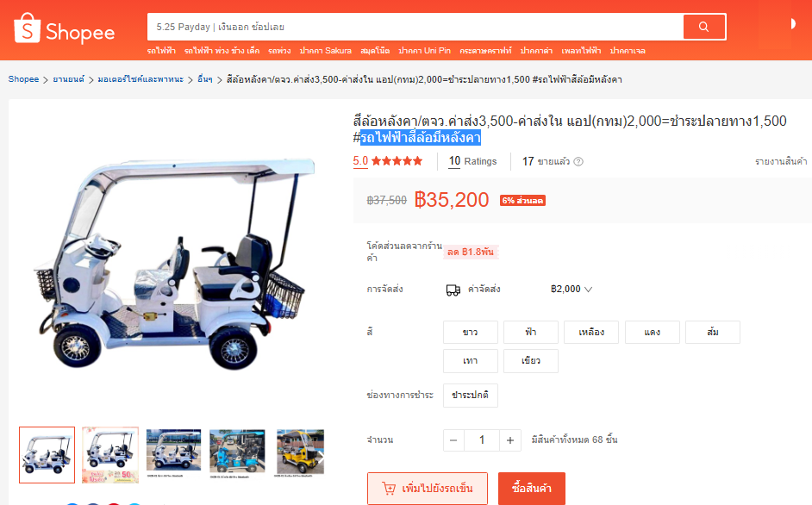Select the ชำระปกติ payment option
Image resolution: width=812 pixels, height=505 pixels.
[470, 396]
